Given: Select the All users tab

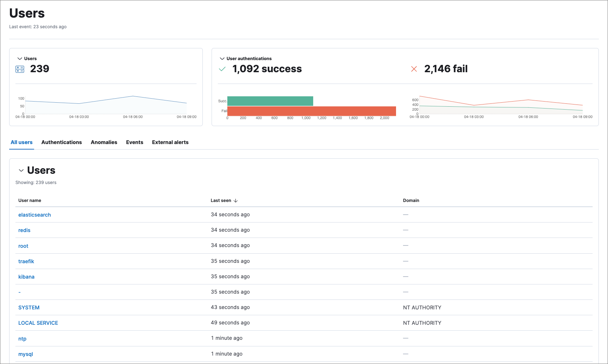Looking at the screenshot, I should point(21,142).
